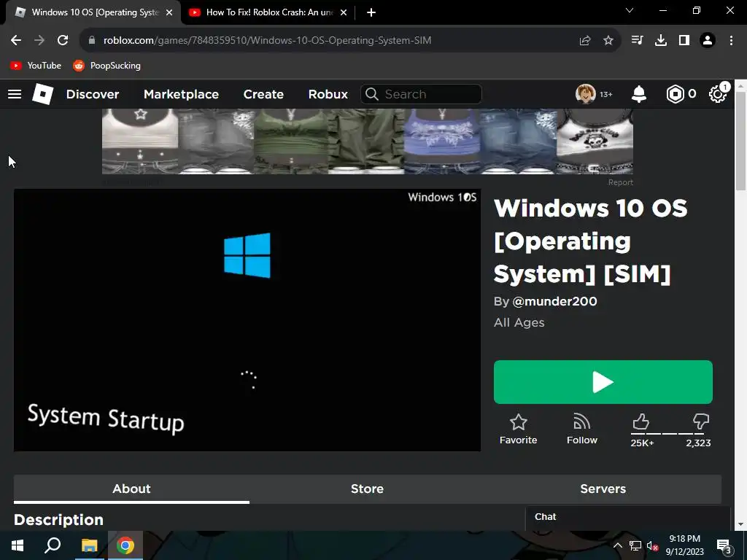Like the game with thumbs up
Screen dimensions: 747x560
click(x=641, y=422)
